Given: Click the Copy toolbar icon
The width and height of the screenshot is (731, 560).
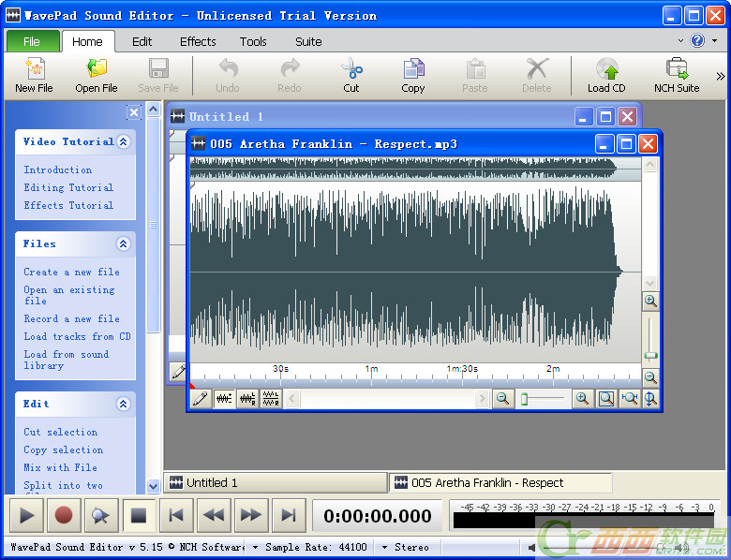Looking at the screenshot, I should [413, 76].
